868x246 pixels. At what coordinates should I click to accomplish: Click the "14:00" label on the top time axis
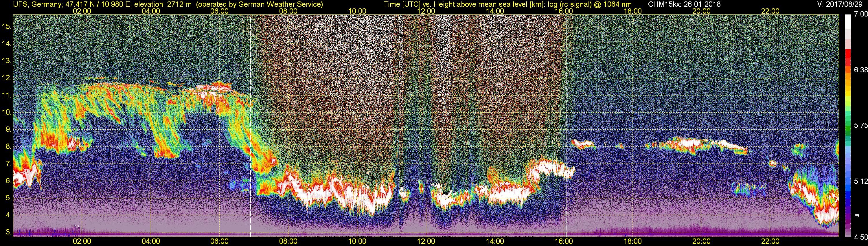pyautogui.click(x=495, y=11)
